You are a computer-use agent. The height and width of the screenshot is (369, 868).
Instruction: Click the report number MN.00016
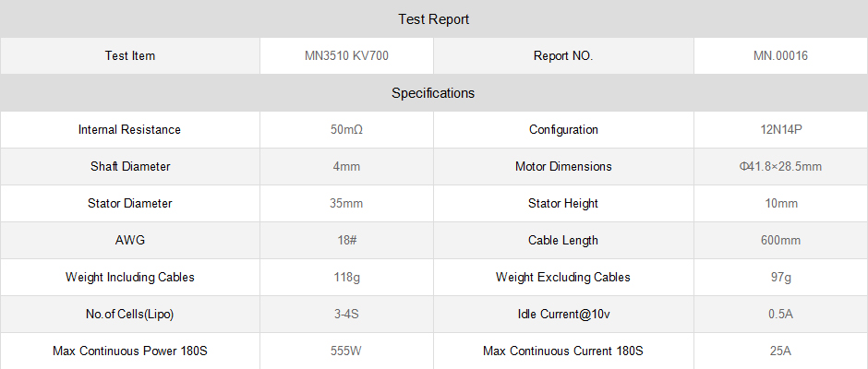click(x=780, y=56)
